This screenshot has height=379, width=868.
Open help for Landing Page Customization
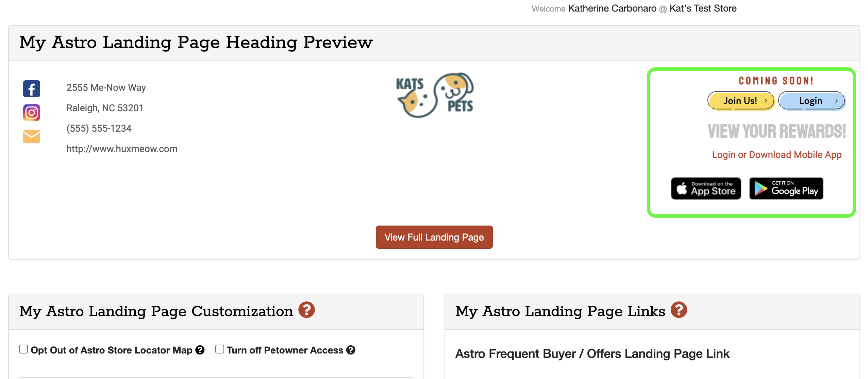tap(306, 310)
